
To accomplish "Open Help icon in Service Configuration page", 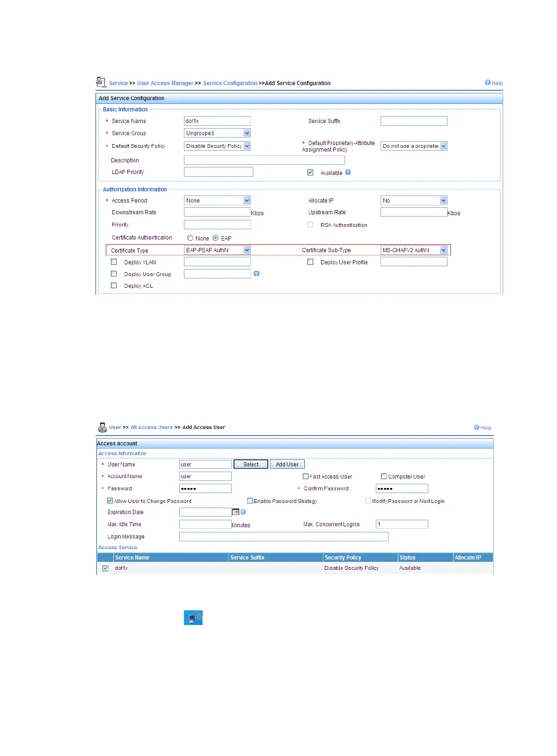I will click(x=488, y=83).
